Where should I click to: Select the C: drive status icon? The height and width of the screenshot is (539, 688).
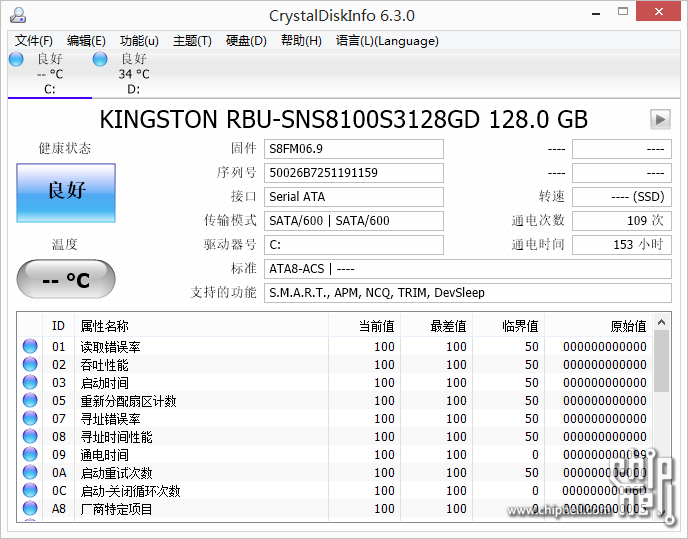click(x=16, y=59)
